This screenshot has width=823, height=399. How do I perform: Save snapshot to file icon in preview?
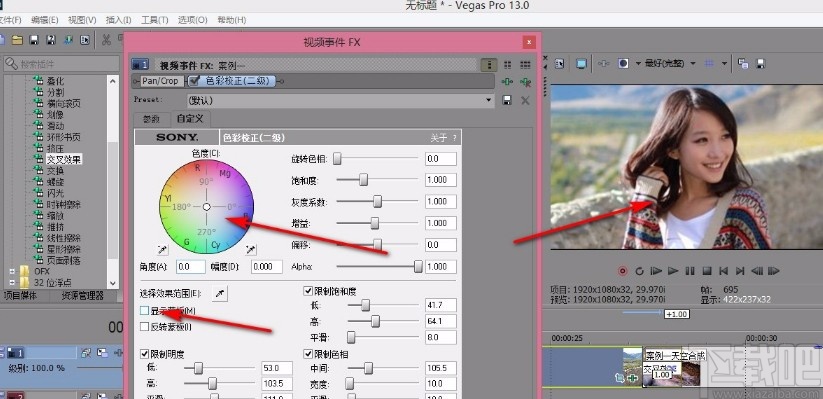point(761,64)
